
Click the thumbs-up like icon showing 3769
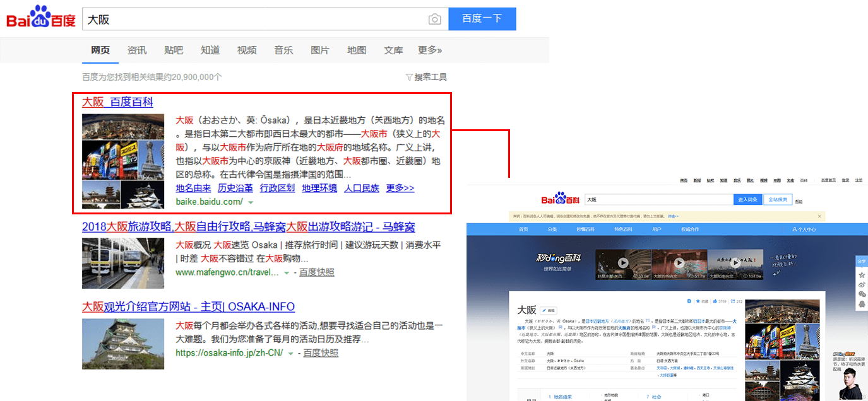coord(715,301)
